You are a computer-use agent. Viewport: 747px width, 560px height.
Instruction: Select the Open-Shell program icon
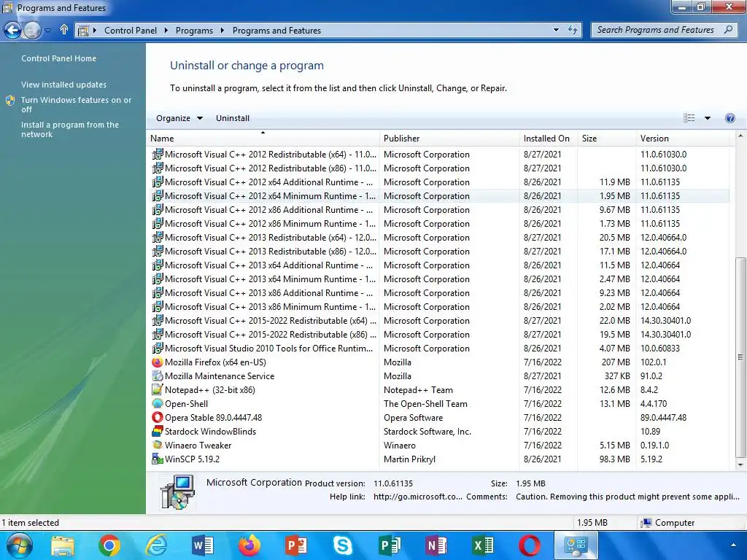pyautogui.click(x=158, y=403)
